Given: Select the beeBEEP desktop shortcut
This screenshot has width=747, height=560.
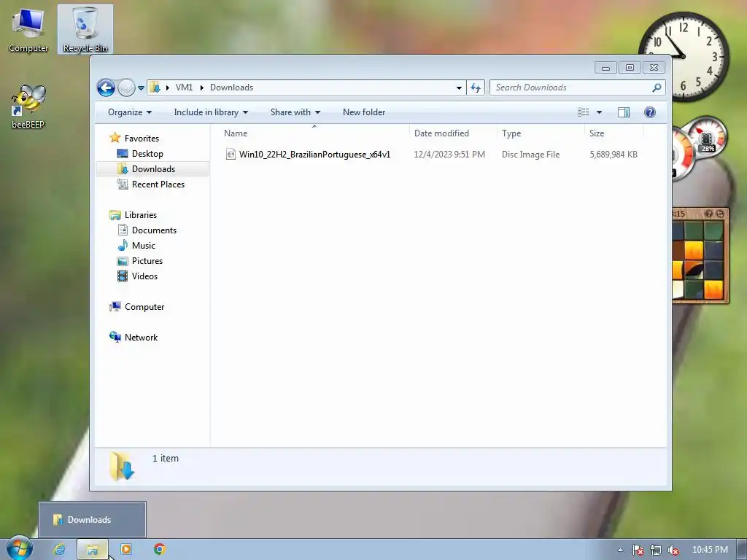Looking at the screenshot, I should click(x=28, y=106).
